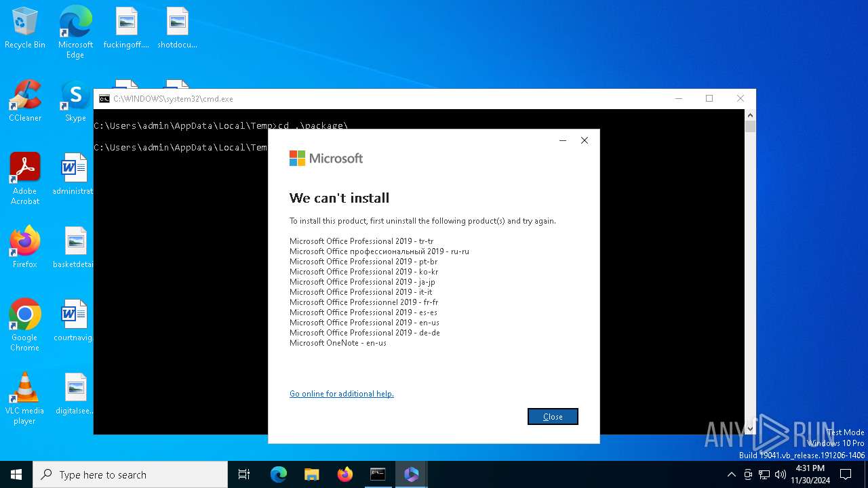The image size is (868, 488).
Task: Close the cmd.exe window
Action: coord(741,99)
